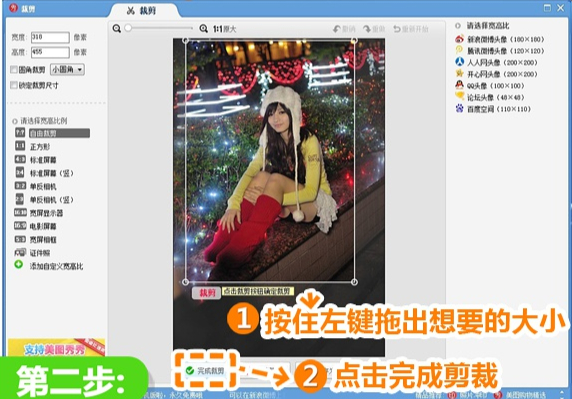
Task: Click the 支持美图秀秀 banner
Action: click(57, 348)
